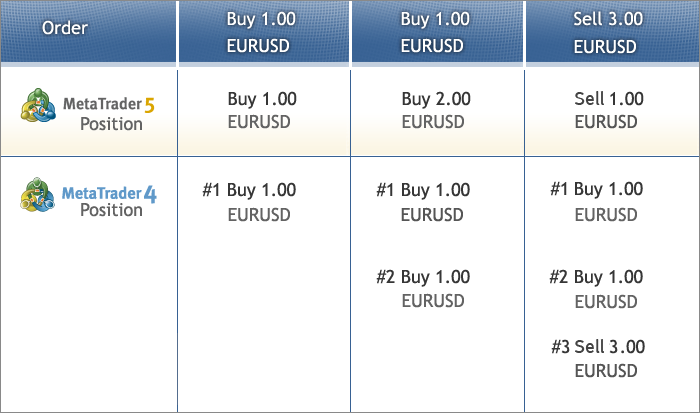
Task: Click EURUSD under #3 Sell 3.00
Action: coord(606,371)
